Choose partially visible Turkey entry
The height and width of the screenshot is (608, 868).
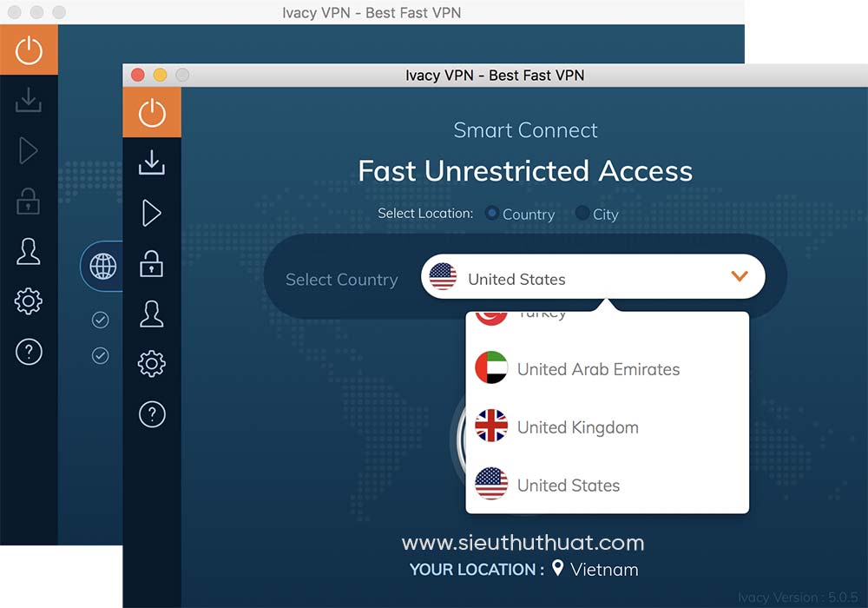pos(608,319)
